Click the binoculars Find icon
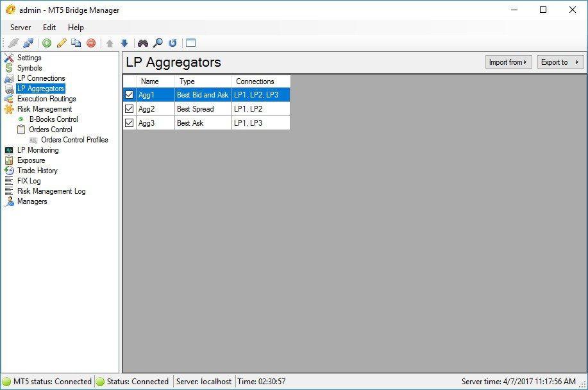Viewport: 588px width, 390px height. tap(142, 43)
